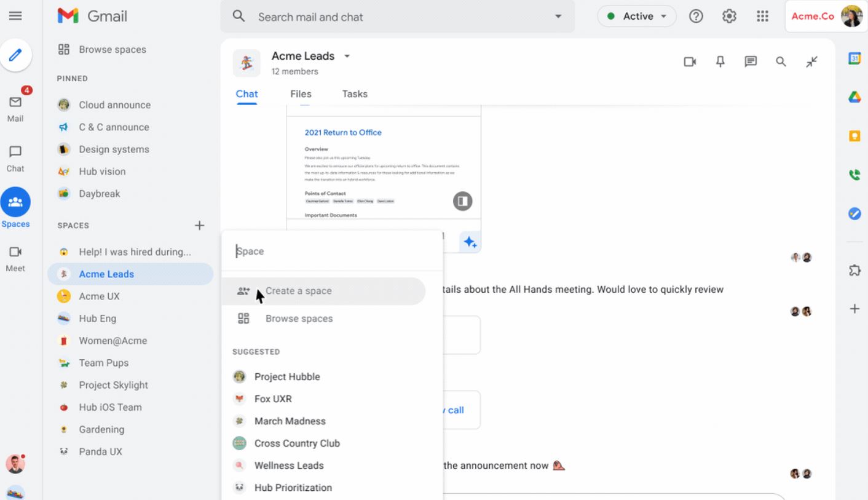The image size is (868, 500).
Task: Expand the Acme Leads space menu arrow
Action: (347, 56)
